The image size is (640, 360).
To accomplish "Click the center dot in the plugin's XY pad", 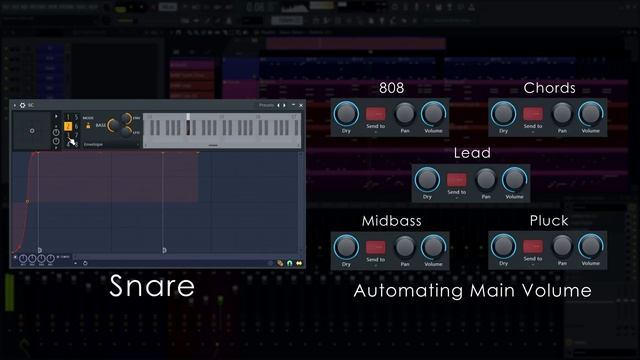I will (x=32, y=131).
